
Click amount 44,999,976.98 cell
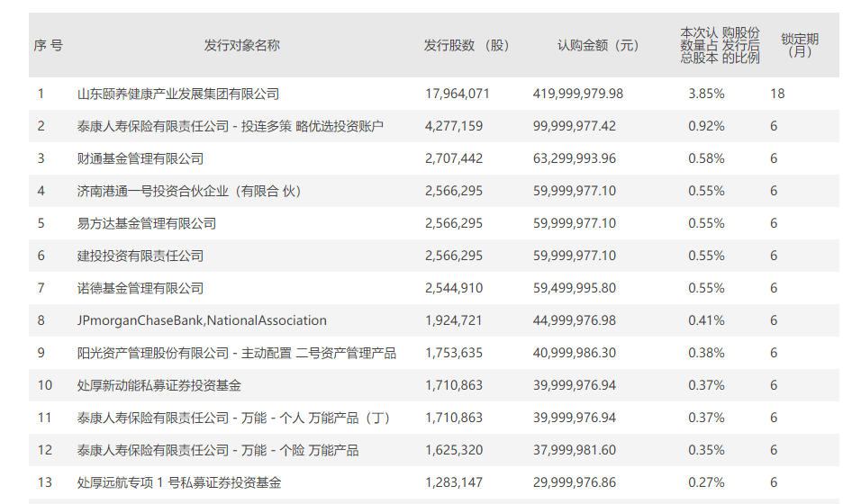click(x=575, y=320)
